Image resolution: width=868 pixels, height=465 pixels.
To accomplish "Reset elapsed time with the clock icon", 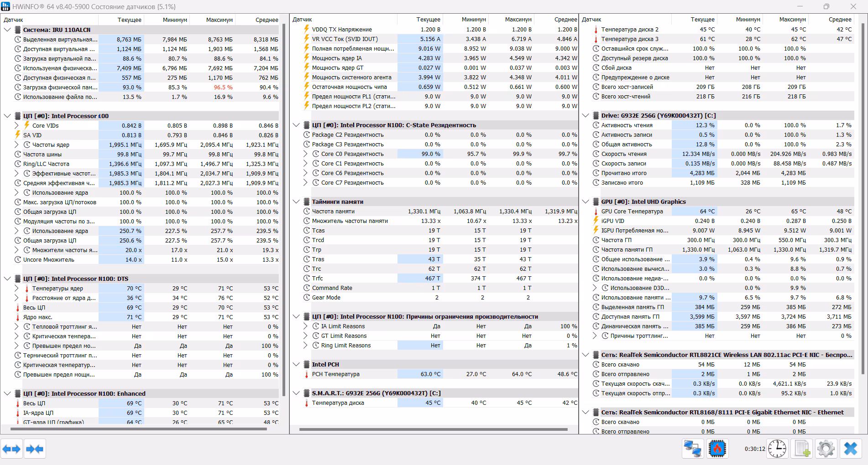I will pyautogui.click(x=777, y=449).
